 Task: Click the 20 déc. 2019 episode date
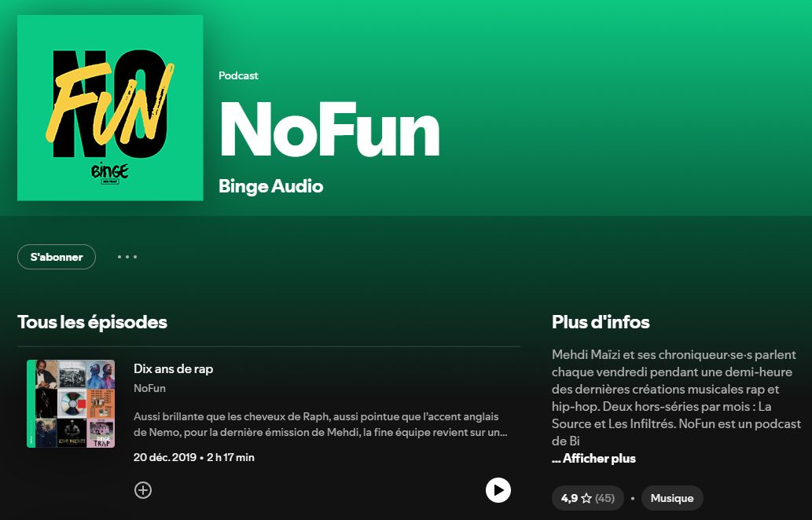point(165,457)
